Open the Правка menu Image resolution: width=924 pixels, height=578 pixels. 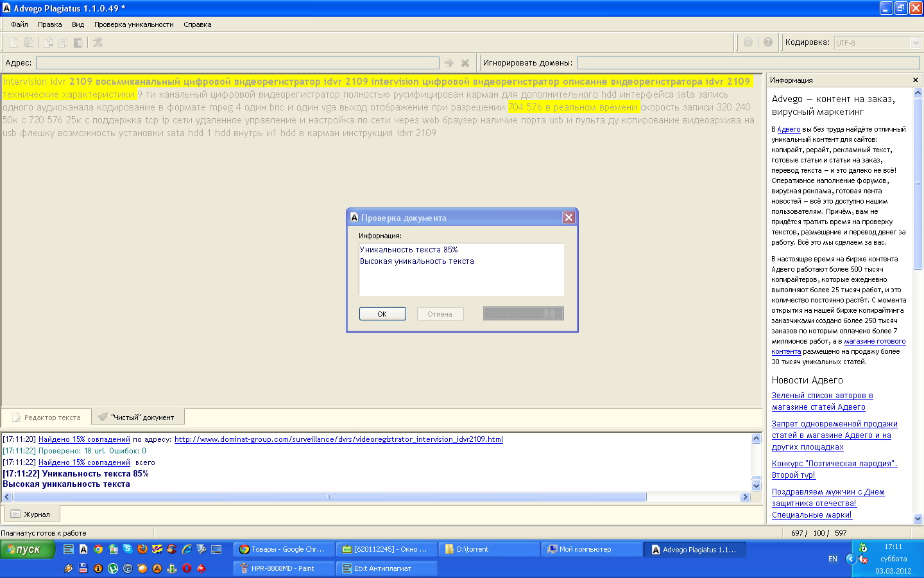(x=49, y=24)
